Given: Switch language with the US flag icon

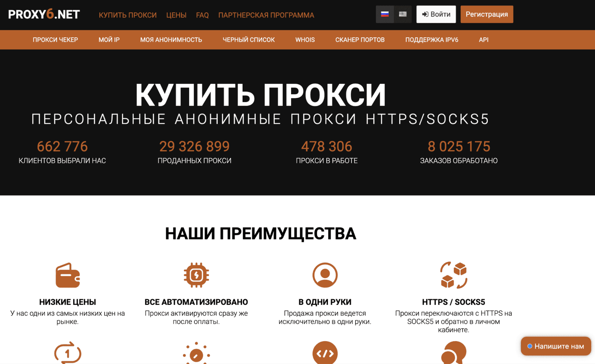Looking at the screenshot, I should click(403, 14).
